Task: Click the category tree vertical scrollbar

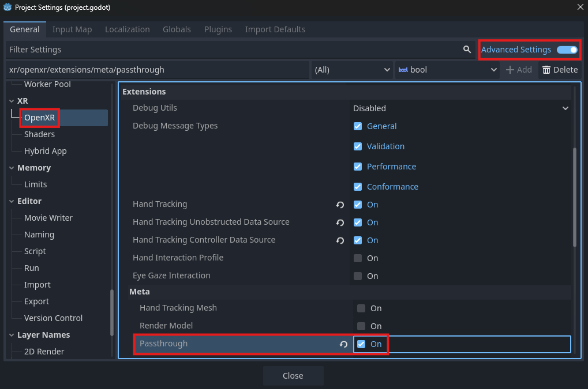Action: click(x=112, y=312)
